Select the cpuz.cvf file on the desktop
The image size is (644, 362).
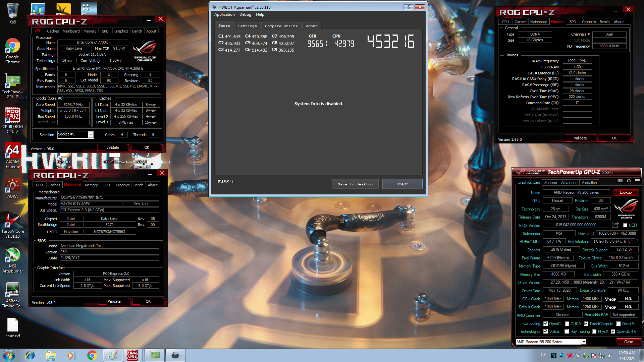click(x=12, y=328)
